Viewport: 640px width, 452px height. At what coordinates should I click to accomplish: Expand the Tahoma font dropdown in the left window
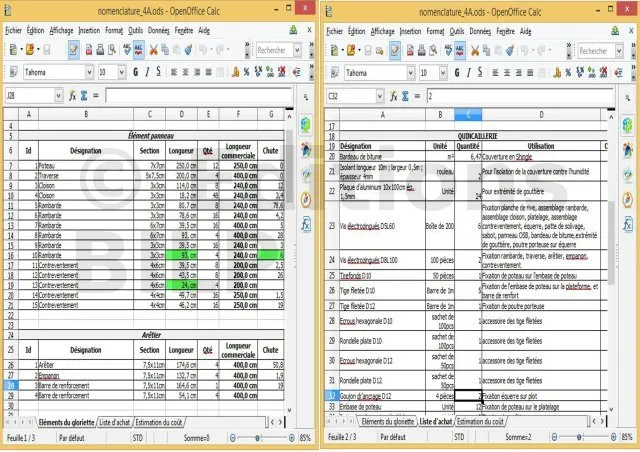click(x=89, y=72)
